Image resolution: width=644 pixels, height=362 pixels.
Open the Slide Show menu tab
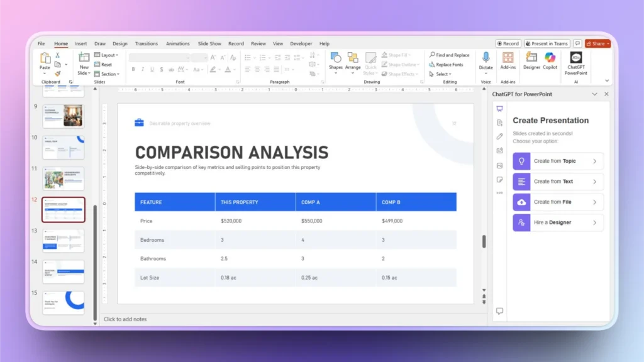click(x=209, y=43)
